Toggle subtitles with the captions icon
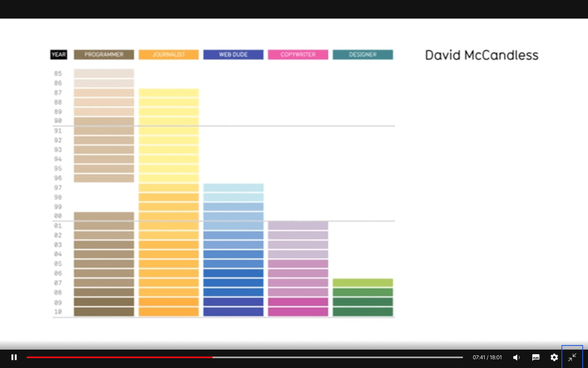This screenshot has width=588, height=368. (x=536, y=357)
